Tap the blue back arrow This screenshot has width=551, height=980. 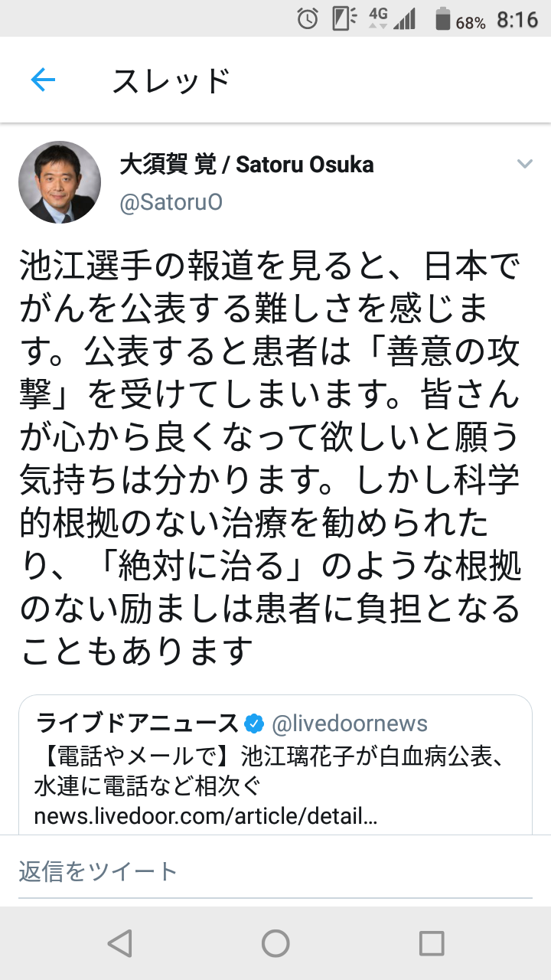pyautogui.click(x=43, y=80)
